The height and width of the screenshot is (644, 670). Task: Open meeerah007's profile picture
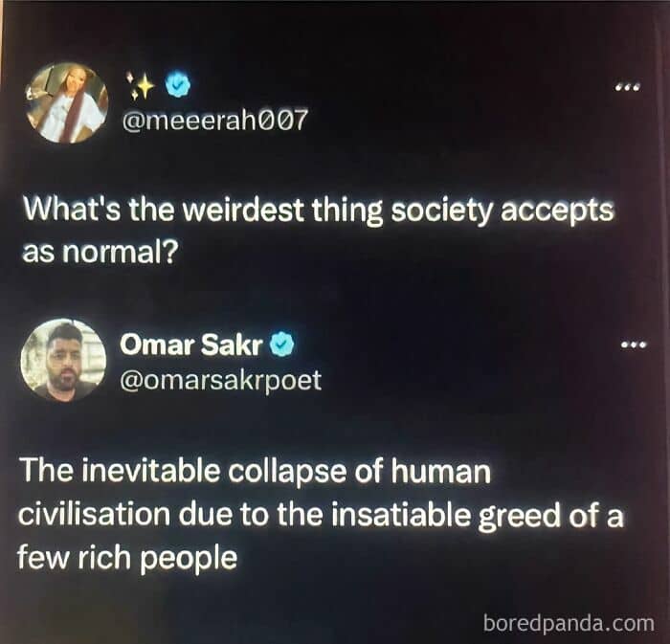click(67, 102)
